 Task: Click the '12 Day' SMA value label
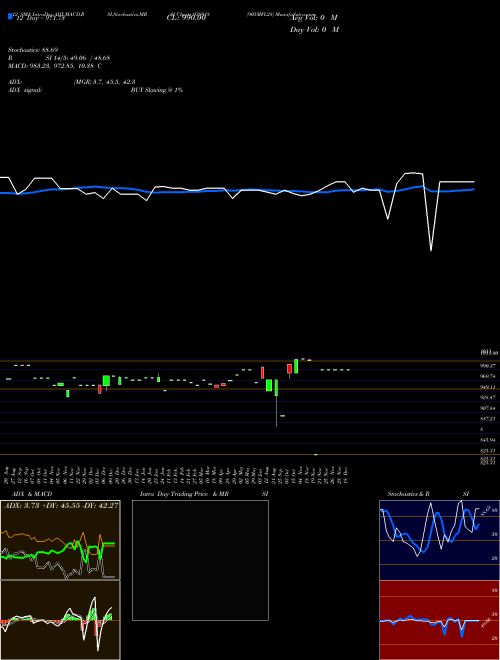pyautogui.click(x=40, y=18)
